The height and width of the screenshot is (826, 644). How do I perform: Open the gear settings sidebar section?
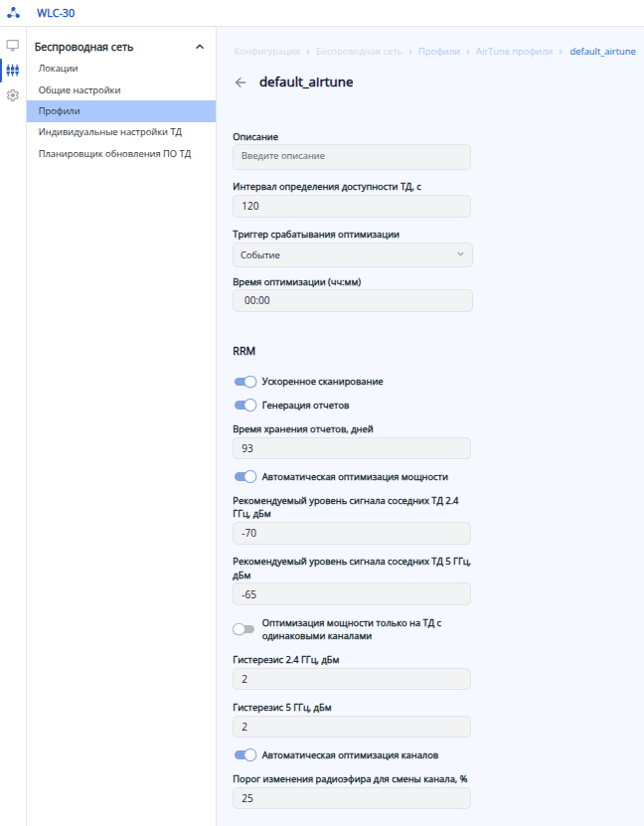click(x=13, y=95)
